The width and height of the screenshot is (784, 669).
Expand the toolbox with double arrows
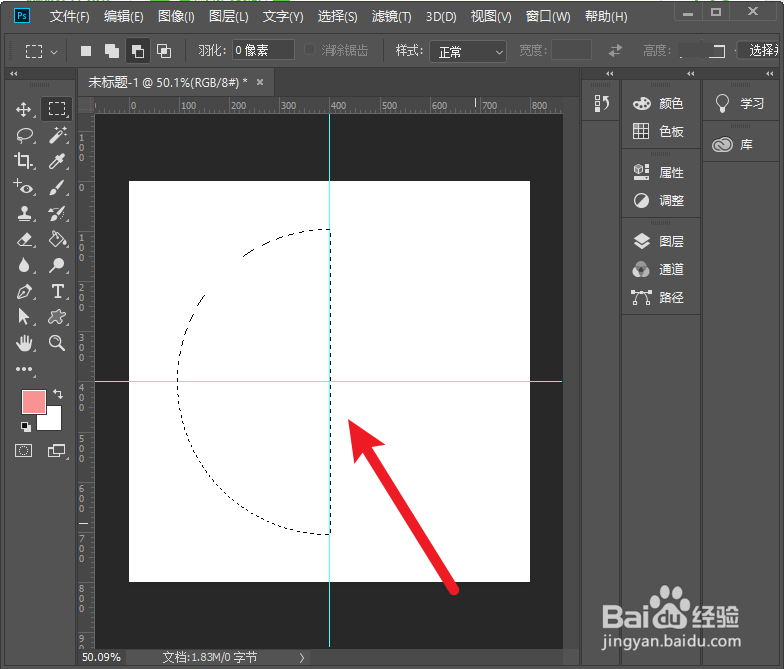[x=14, y=74]
